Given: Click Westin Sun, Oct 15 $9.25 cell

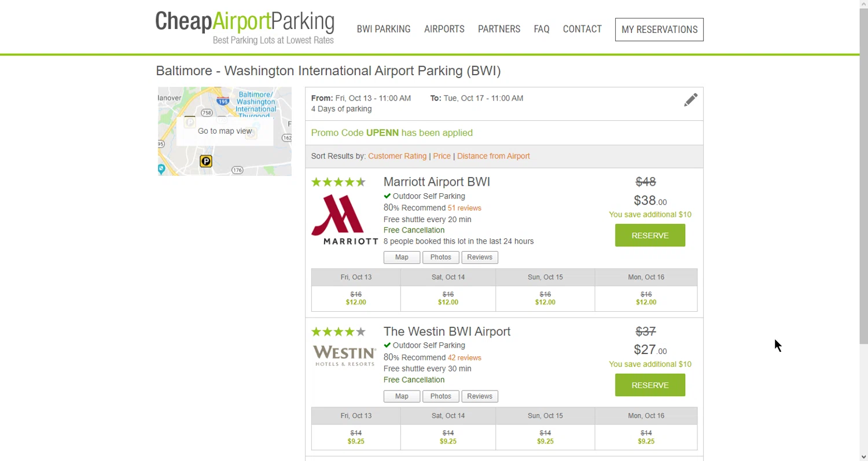Looking at the screenshot, I should [x=545, y=437].
